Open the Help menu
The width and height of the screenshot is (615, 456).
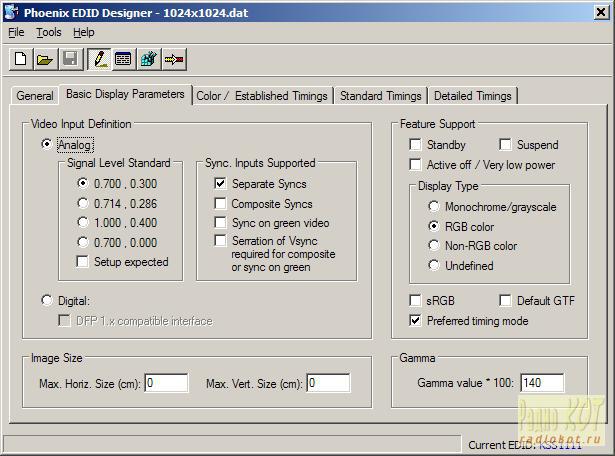(84, 32)
